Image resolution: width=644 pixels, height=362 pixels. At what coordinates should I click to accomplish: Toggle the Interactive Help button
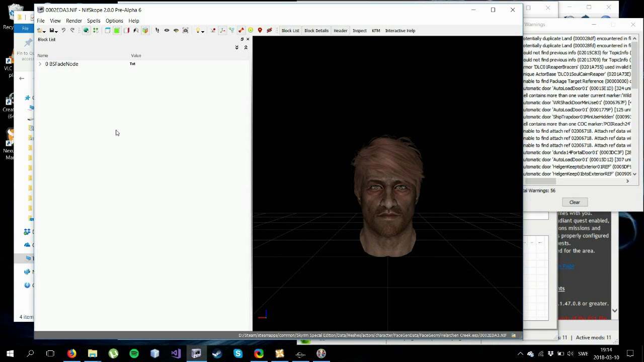400,31
